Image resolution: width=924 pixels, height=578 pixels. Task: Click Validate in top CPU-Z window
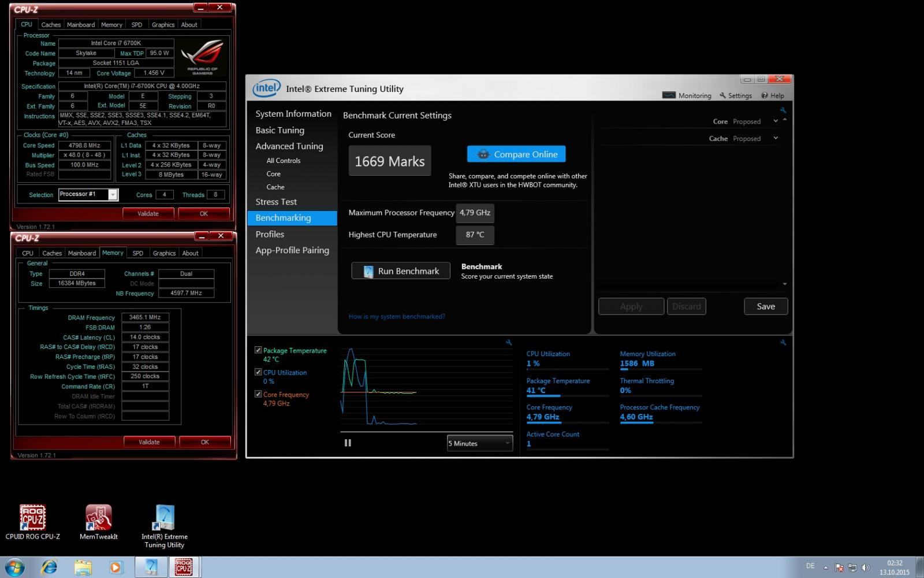(x=148, y=213)
